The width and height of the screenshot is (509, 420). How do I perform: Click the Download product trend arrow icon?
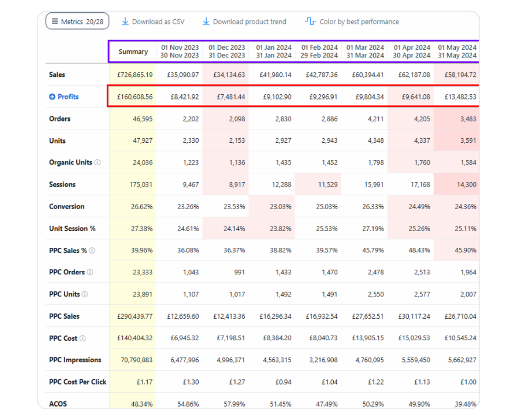(206, 21)
